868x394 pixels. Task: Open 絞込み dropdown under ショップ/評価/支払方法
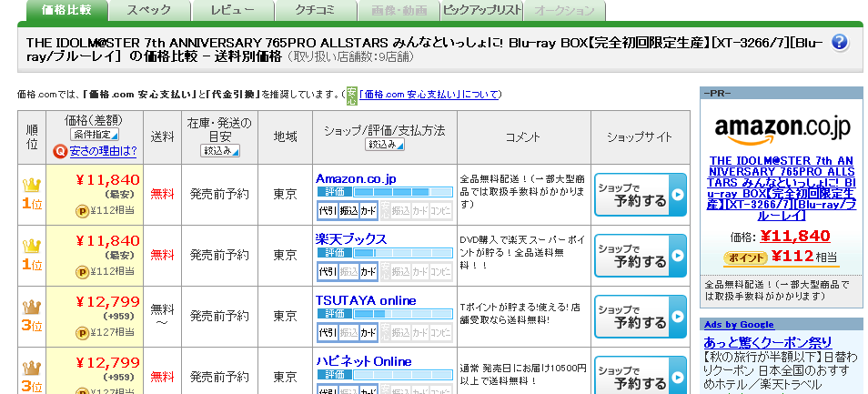(385, 144)
